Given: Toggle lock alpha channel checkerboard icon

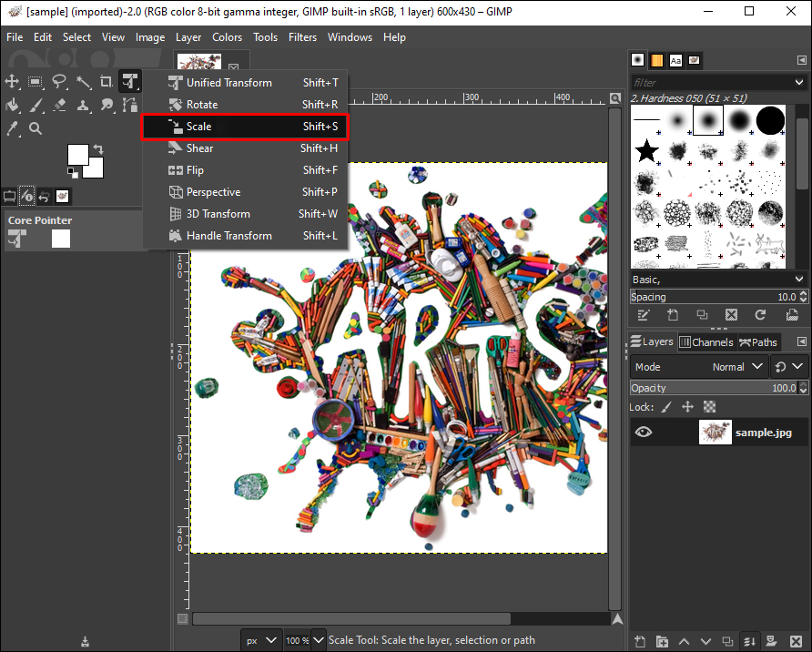Looking at the screenshot, I should click(x=710, y=407).
